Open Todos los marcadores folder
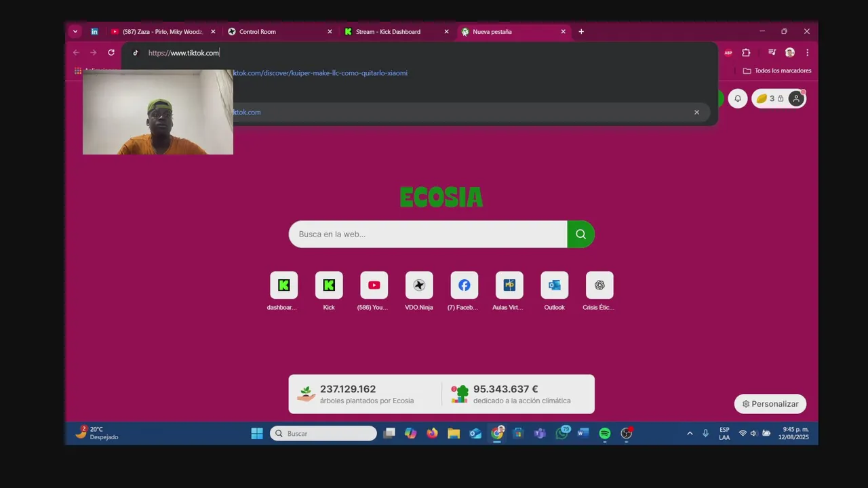 [777, 70]
